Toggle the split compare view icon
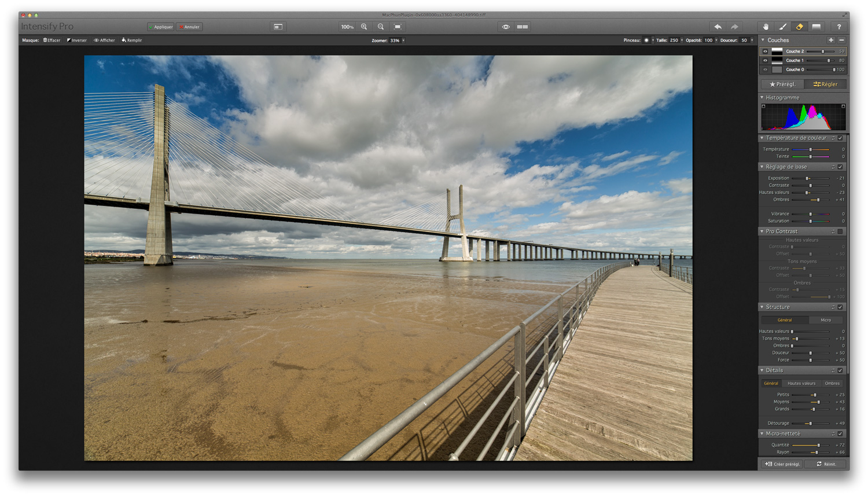 [523, 27]
